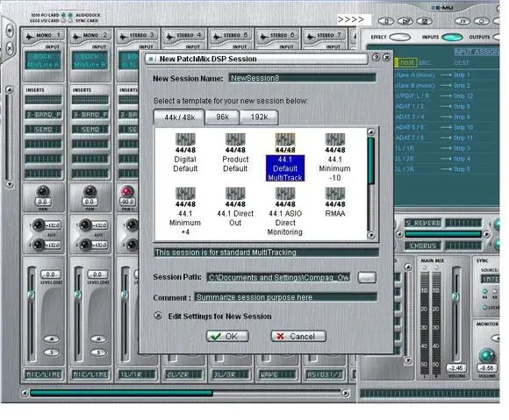Click up arrow left of Main Mix

(x=408, y=267)
